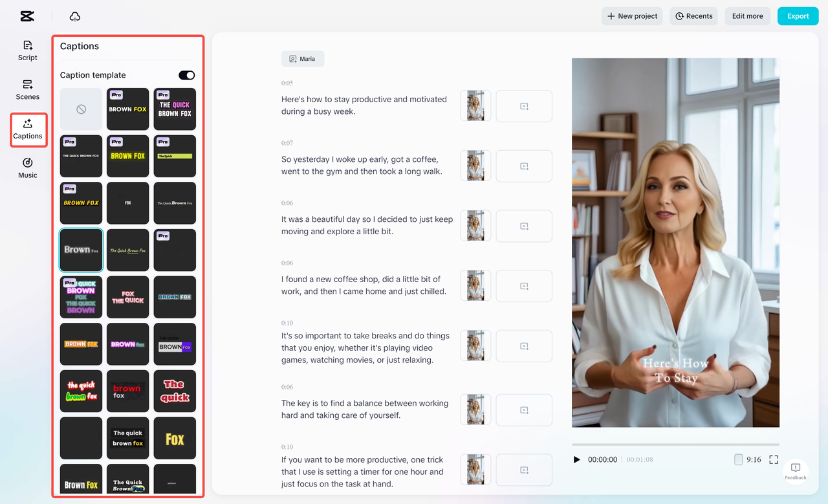This screenshot has width=828, height=504.
Task: Switch to the Captions tab in the sidebar
Action: (27, 129)
